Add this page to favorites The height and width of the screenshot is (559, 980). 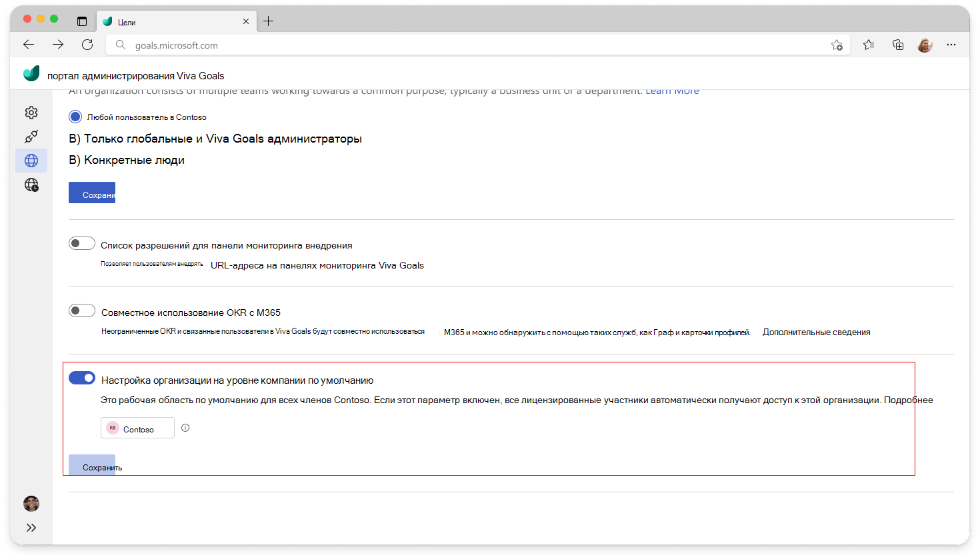(x=837, y=45)
